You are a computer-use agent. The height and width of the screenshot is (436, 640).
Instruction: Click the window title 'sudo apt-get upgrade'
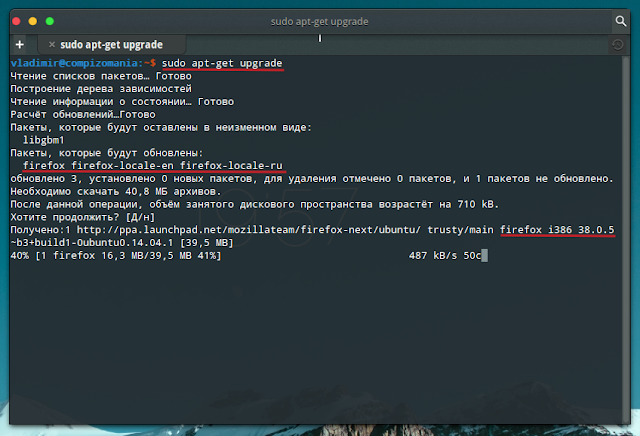[320, 22]
